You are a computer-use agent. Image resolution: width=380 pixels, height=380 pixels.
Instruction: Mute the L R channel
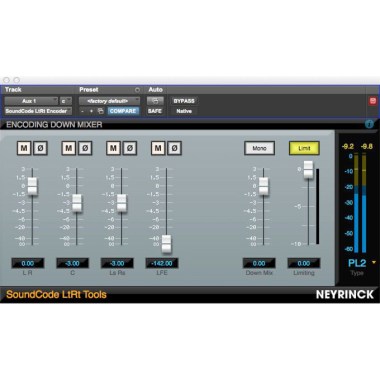[24, 148]
